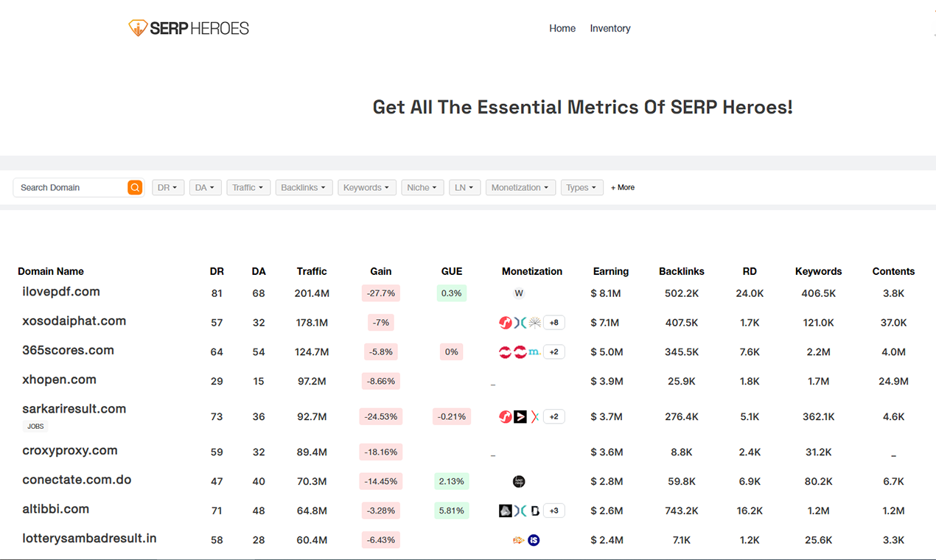The image size is (936, 560).
Task: Open the DR filter dropdown
Action: click(168, 188)
